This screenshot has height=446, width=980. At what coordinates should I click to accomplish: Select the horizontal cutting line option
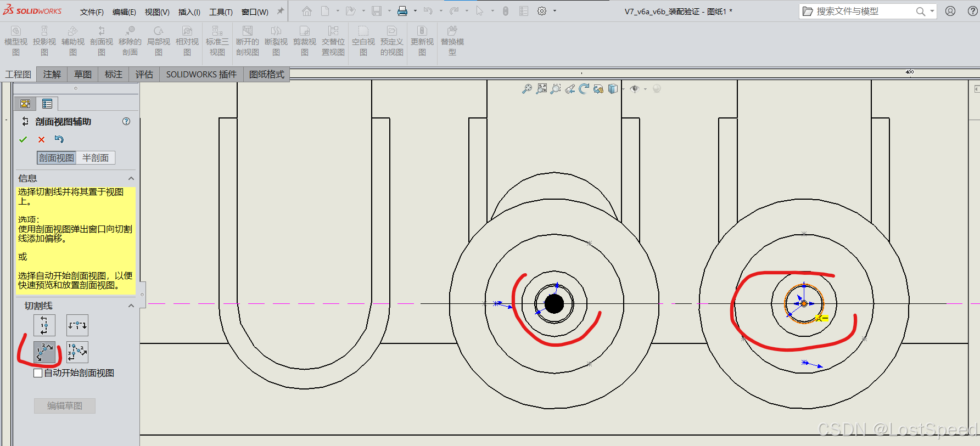pyautogui.click(x=77, y=325)
